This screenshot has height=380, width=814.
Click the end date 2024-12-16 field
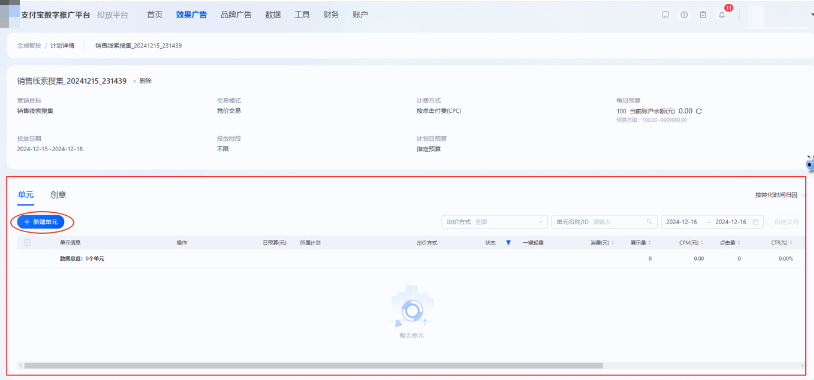pos(731,222)
